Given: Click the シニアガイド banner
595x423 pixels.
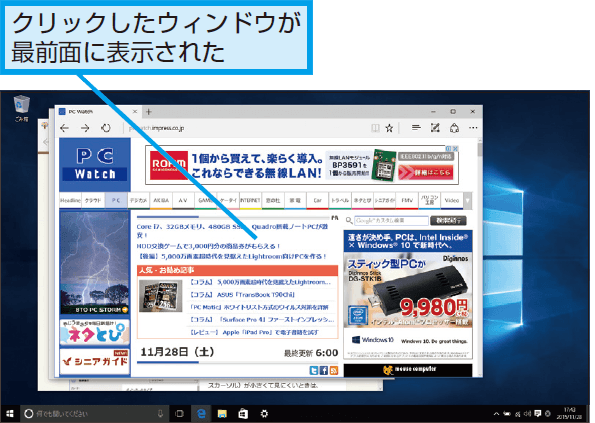Looking at the screenshot, I should tap(94, 362).
